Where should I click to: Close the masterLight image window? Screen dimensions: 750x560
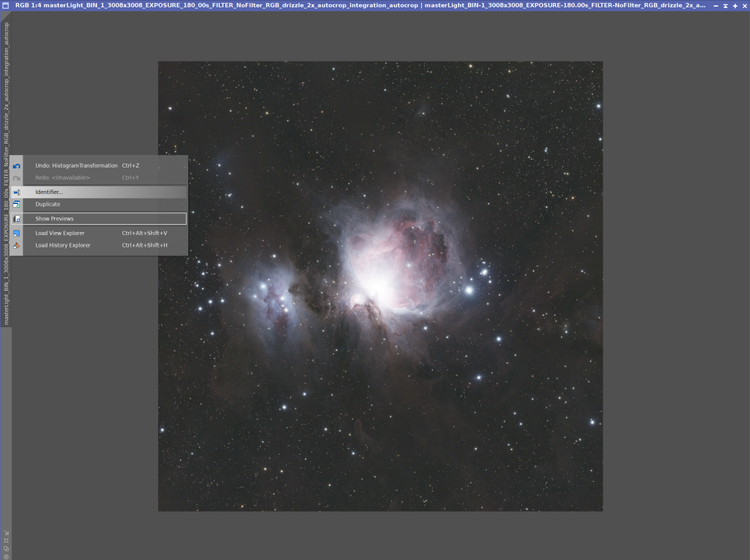pyautogui.click(x=744, y=5)
